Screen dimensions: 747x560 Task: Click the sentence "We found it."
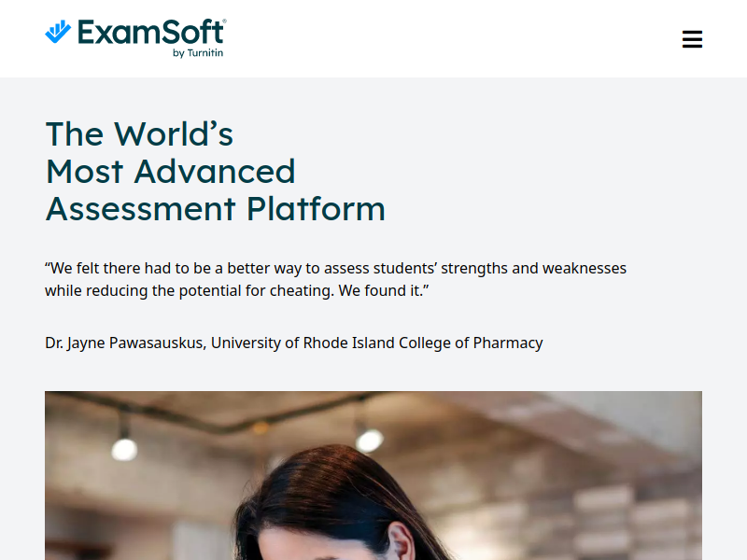point(383,290)
